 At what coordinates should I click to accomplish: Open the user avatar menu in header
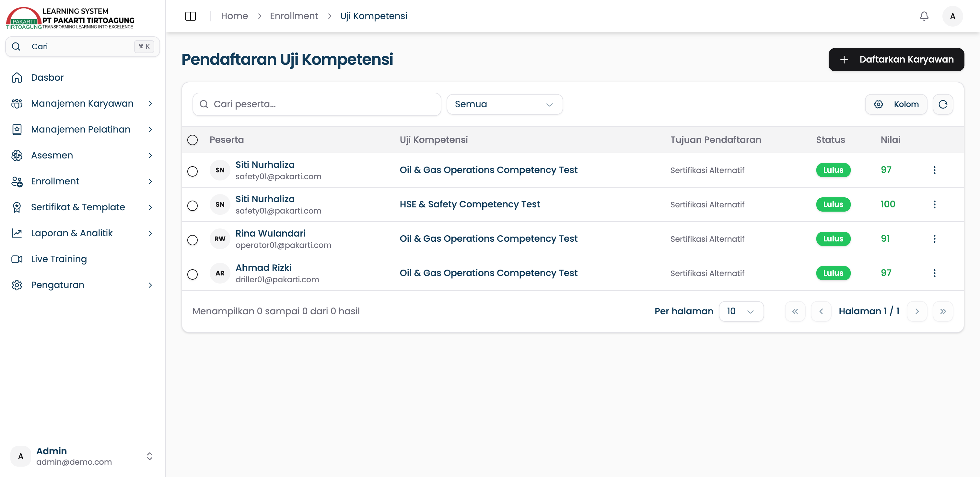tap(952, 16)
